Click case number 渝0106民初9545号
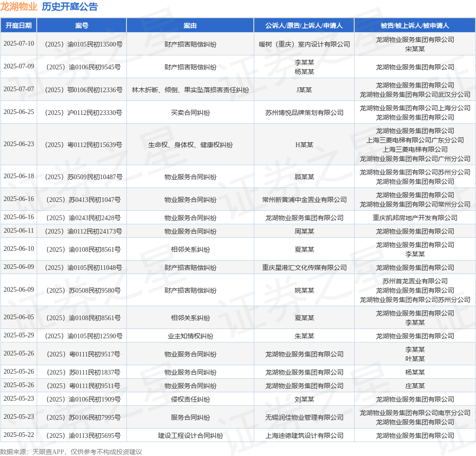Viewport: 476px width, 456px height. point(84,67)
